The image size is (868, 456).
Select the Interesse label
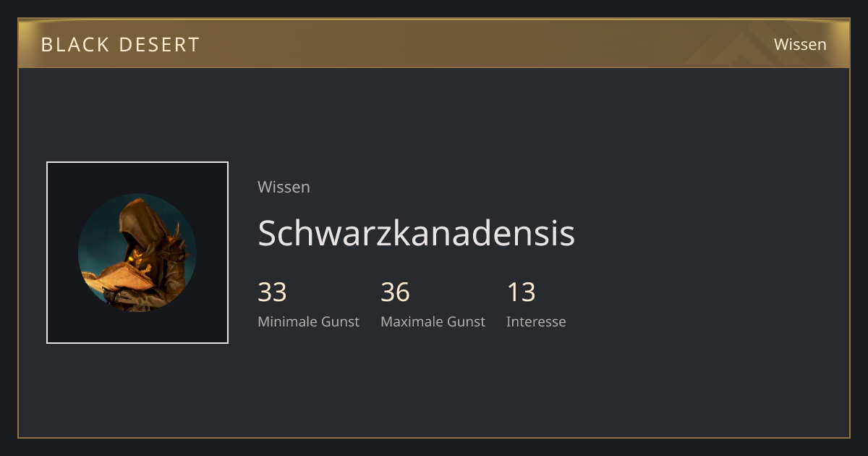coord(536,321)
